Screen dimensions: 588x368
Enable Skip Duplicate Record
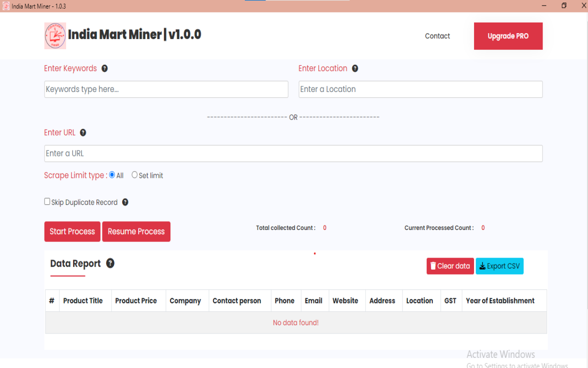[47, 201]
